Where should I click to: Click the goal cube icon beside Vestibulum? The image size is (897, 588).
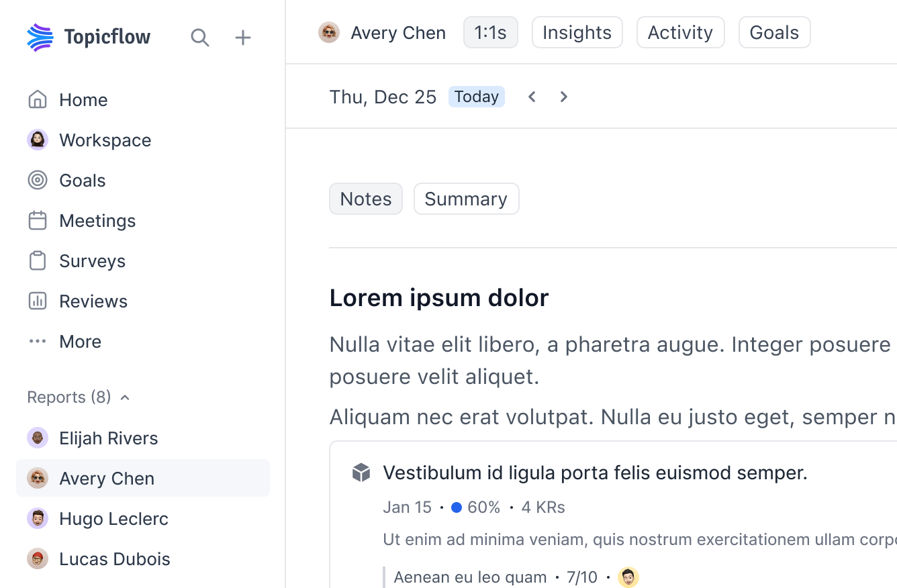click(361, 472)
